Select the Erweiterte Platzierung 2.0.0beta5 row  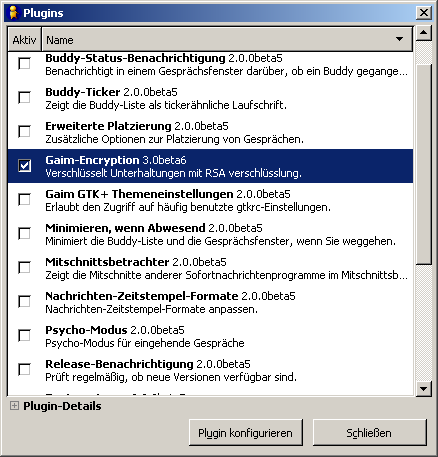pos(210,132)
